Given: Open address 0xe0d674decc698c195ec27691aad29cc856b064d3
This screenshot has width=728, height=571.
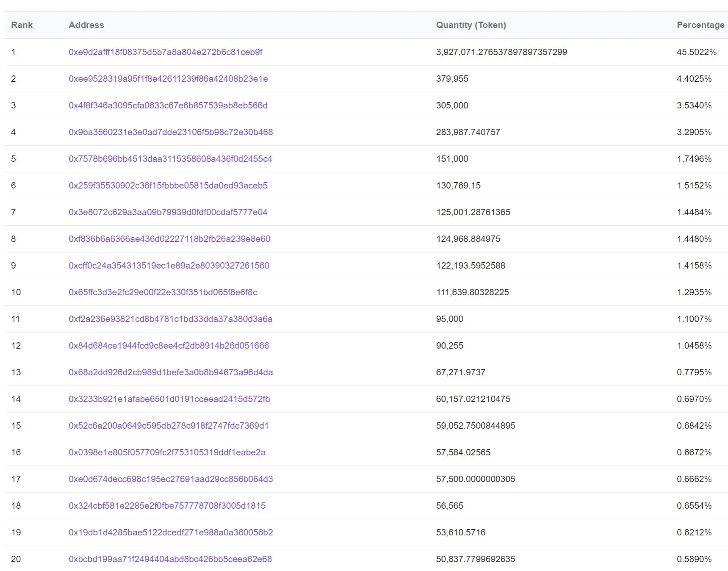Looking at the screenshot, I should click(171, 479).
